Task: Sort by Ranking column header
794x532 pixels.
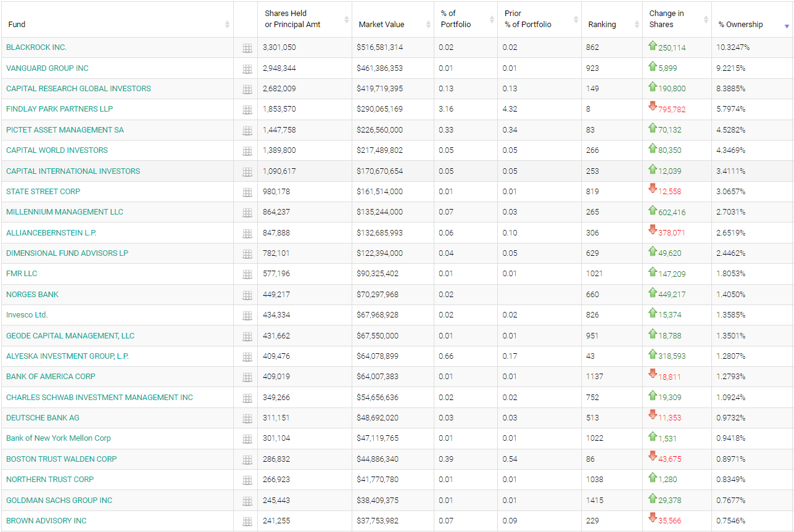Action: click(612, 19)
